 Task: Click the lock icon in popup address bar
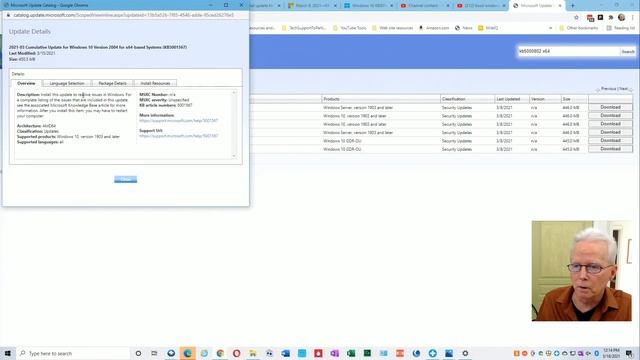(8, 15)
